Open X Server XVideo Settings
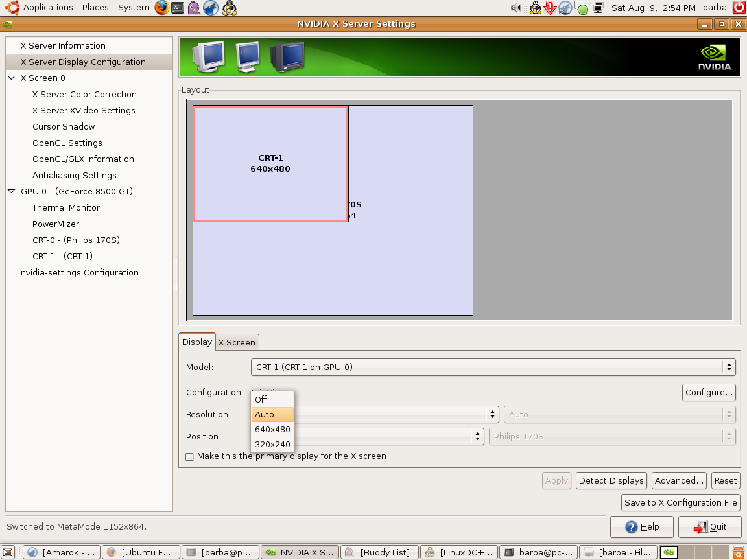 (x=84, y=110)
